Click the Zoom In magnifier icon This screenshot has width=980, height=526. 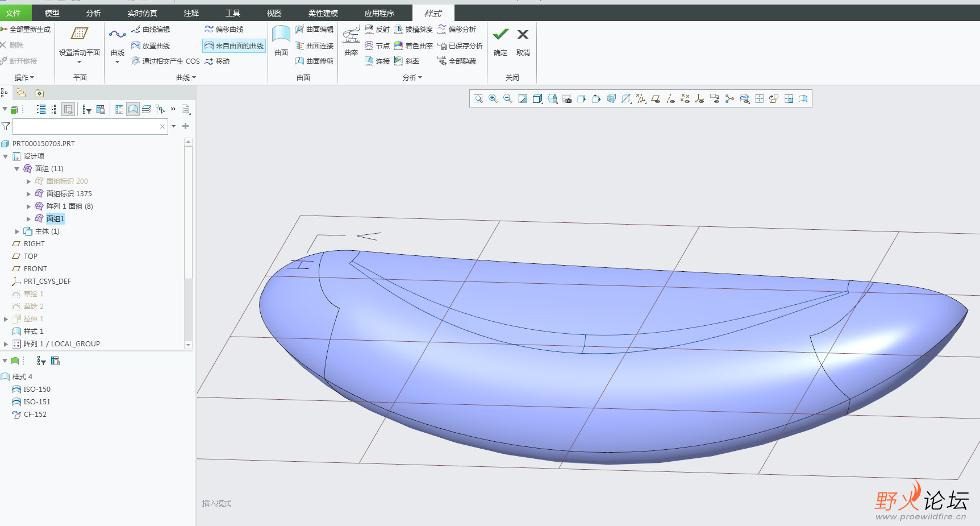click(493, 99)
